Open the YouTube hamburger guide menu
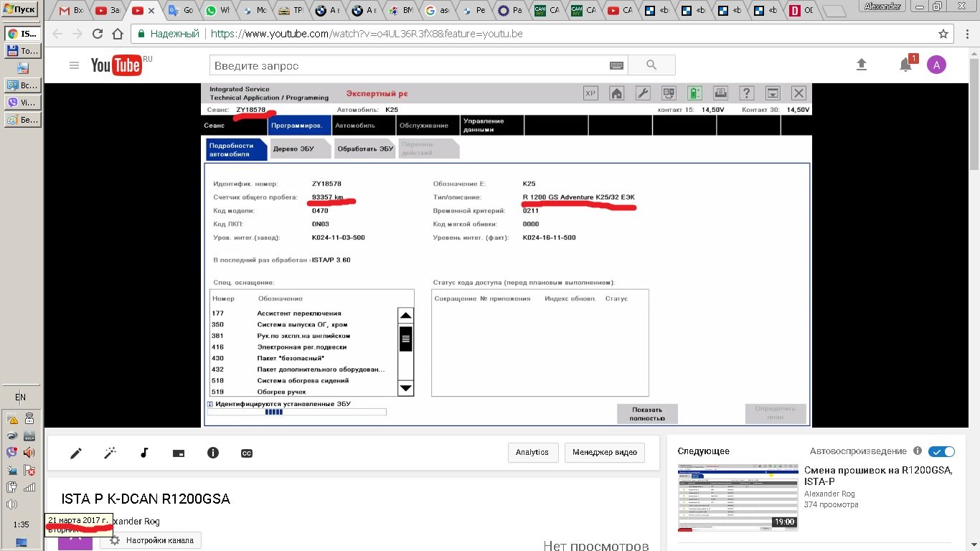Screen dimensions: 980x551 tap(74, 65)
